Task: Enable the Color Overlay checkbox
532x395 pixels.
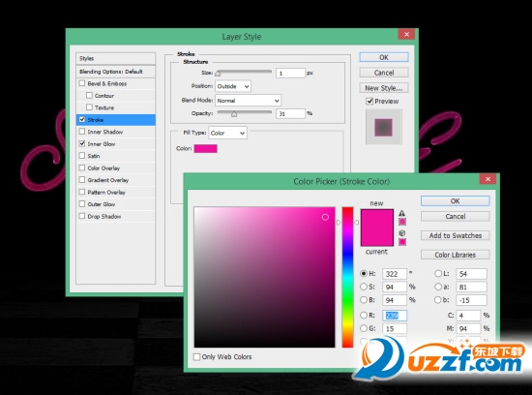Action: (82, 167)
